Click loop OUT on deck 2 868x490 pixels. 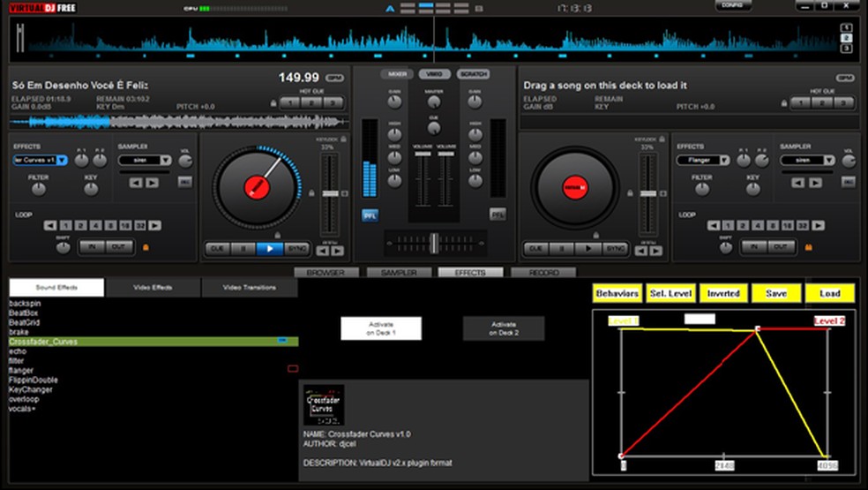coord(781,247)
